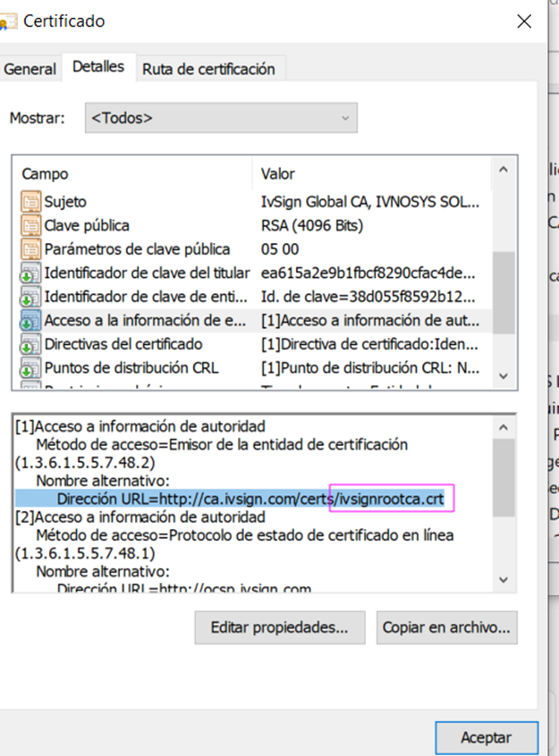Open the Ruta de certificación tab

pos(208,69)
